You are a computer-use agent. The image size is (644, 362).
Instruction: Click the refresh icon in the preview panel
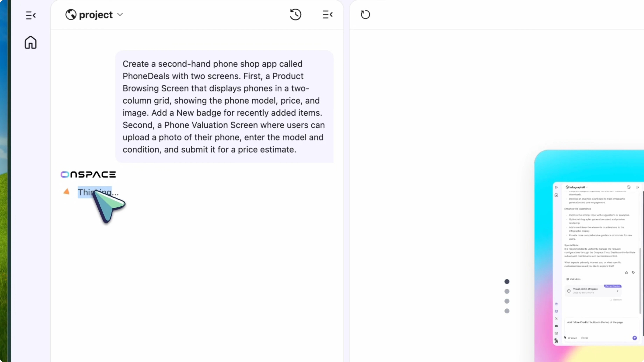[365, 15]
